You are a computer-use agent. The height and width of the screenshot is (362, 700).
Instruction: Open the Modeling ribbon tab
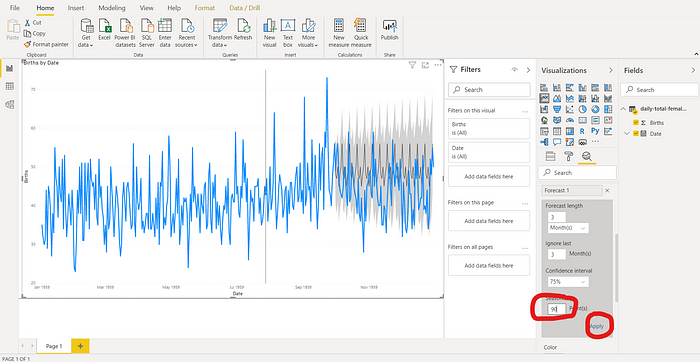[x=112, y=8]
